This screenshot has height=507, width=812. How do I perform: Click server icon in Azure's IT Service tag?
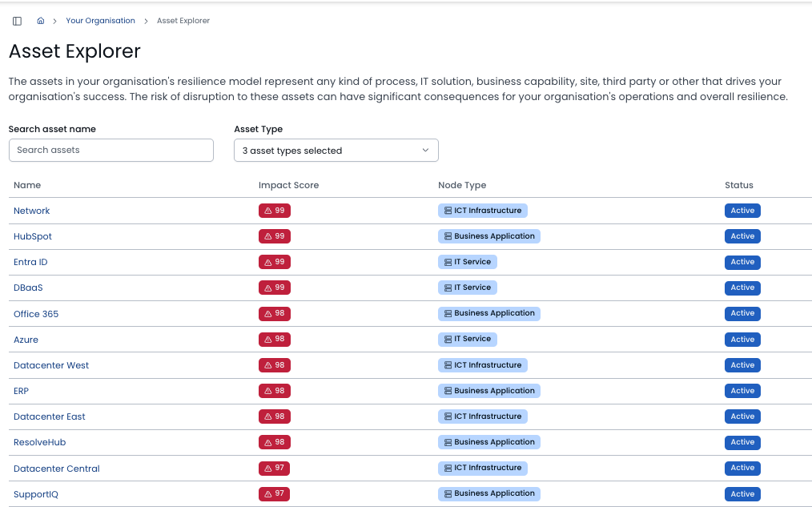click(x=448, y=340)
